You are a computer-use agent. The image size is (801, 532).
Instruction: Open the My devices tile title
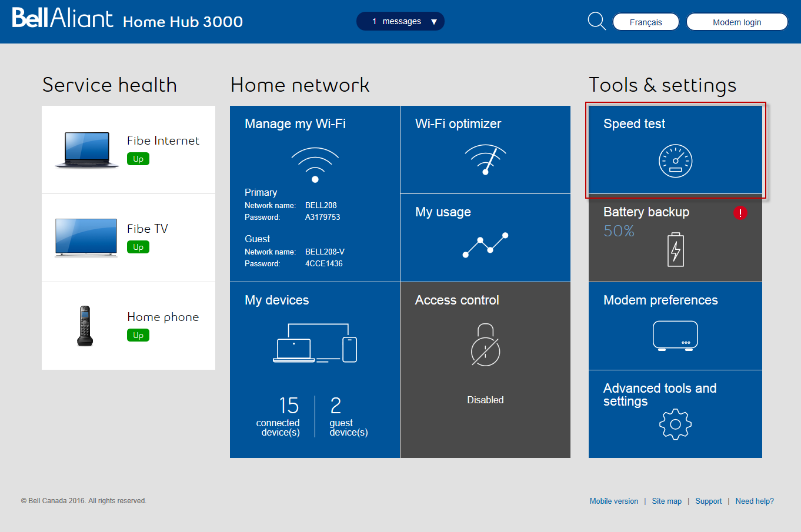276,300
